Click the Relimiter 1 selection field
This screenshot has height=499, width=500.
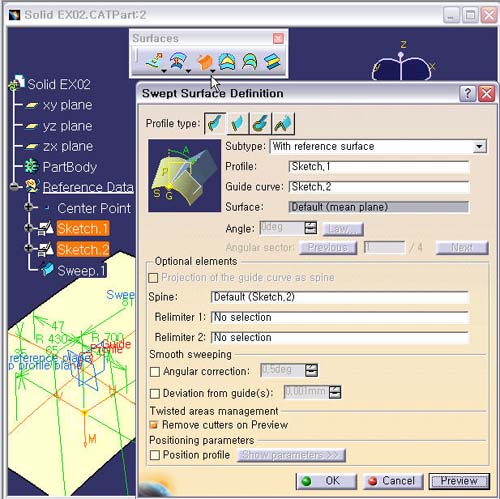340,317
